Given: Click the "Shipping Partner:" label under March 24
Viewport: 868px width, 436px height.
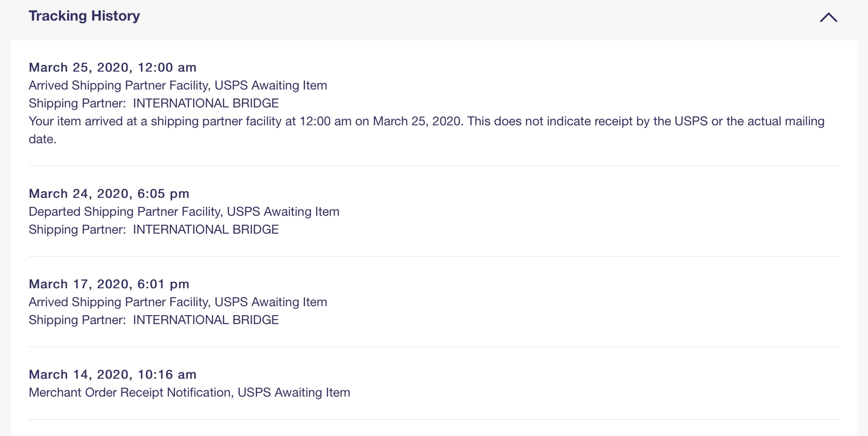Looking at the screenshot, I should pyautogui.click(x=77, y=230).
